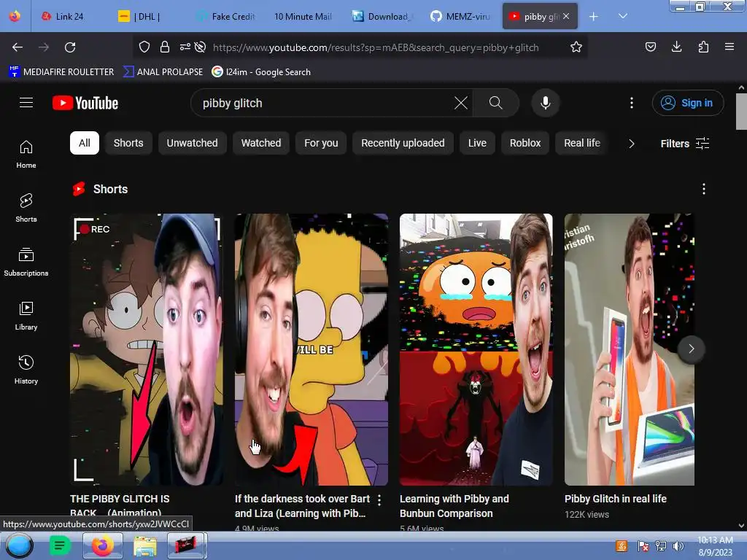Select the Recently uploaded chip
The width and height of the screenshot is (747, 560).
tap(403, 143)
